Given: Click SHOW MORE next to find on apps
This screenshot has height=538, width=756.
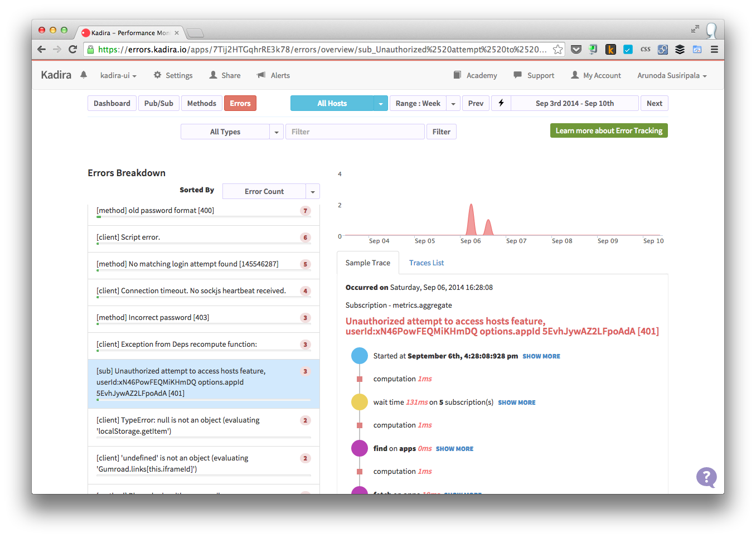Looking at the screenshot, I should pos(454,449).
